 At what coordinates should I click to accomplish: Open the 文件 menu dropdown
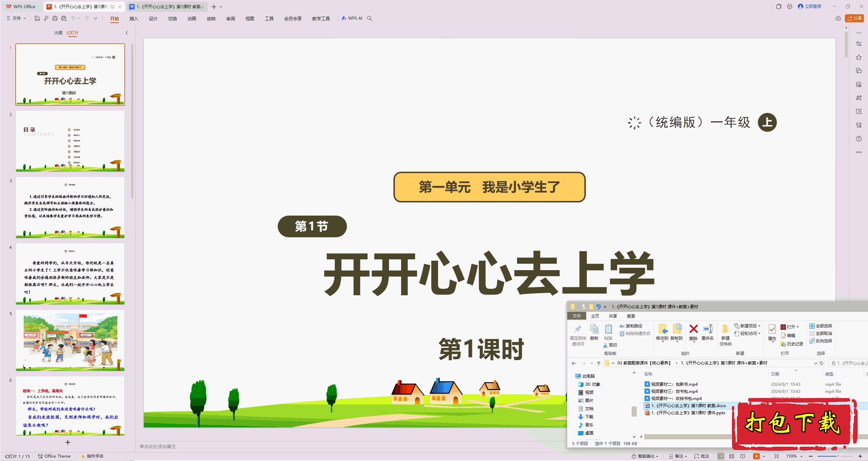[x=16, y=18]
